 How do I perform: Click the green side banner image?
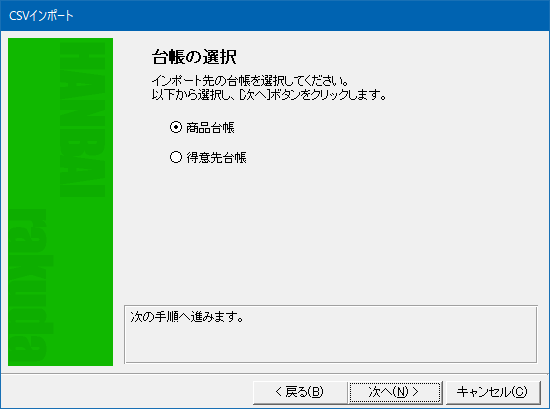pyautogui.click(x=60, y=202)
